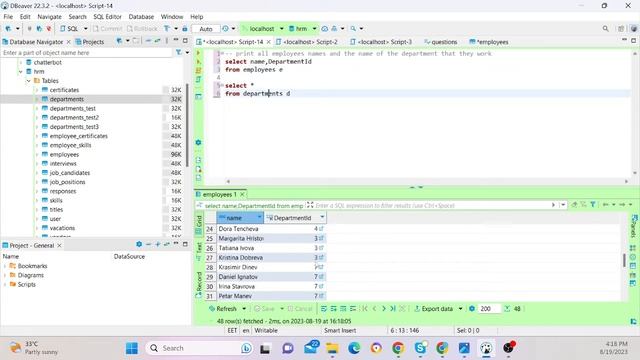Open the Database menu

(141, 17)
